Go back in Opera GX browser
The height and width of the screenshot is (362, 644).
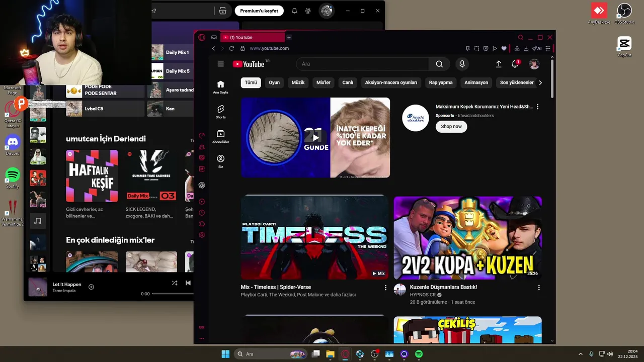[x=213, y=48]
